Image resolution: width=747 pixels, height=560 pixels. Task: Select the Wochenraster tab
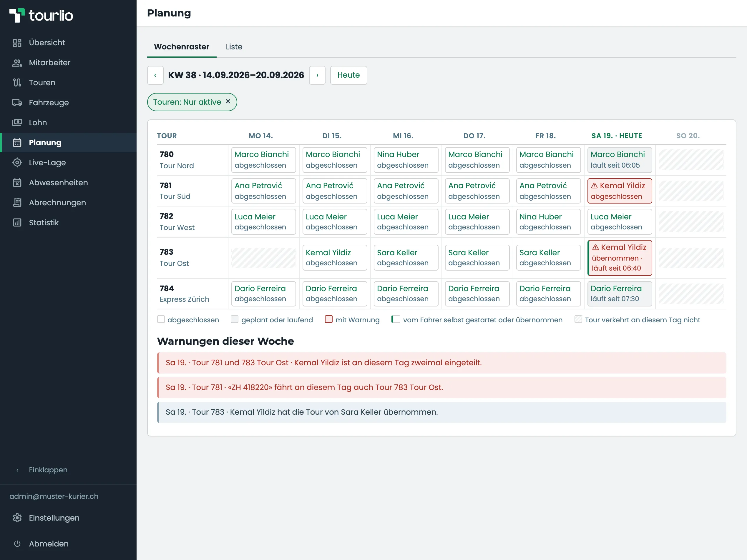pos(182,47)
